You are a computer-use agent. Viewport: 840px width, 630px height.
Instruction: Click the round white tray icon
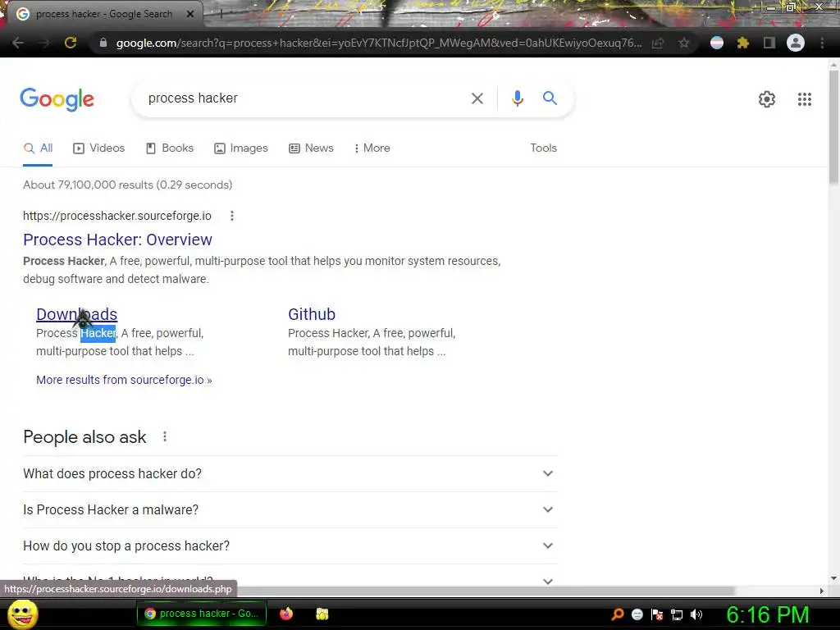(x=637, y=614)
